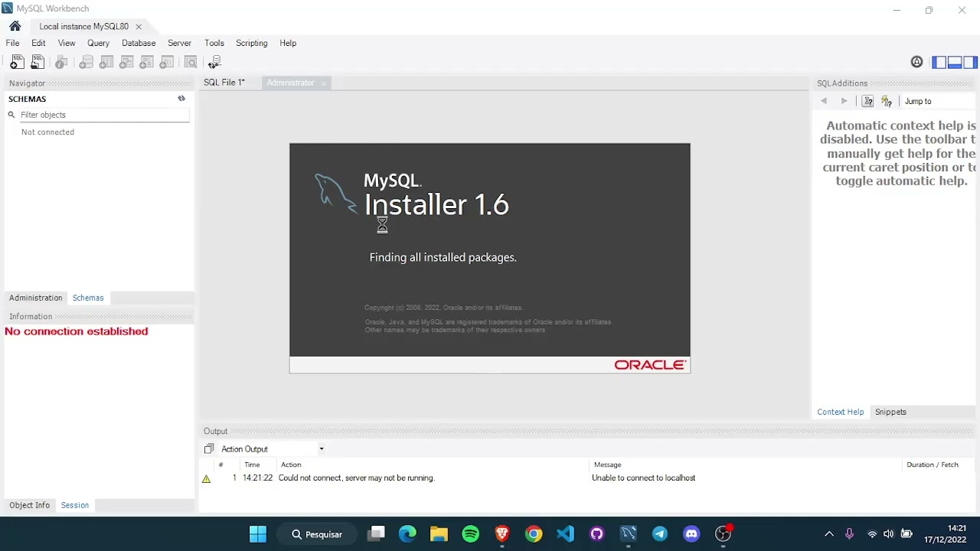Open the Query menu

coord(98,43)
